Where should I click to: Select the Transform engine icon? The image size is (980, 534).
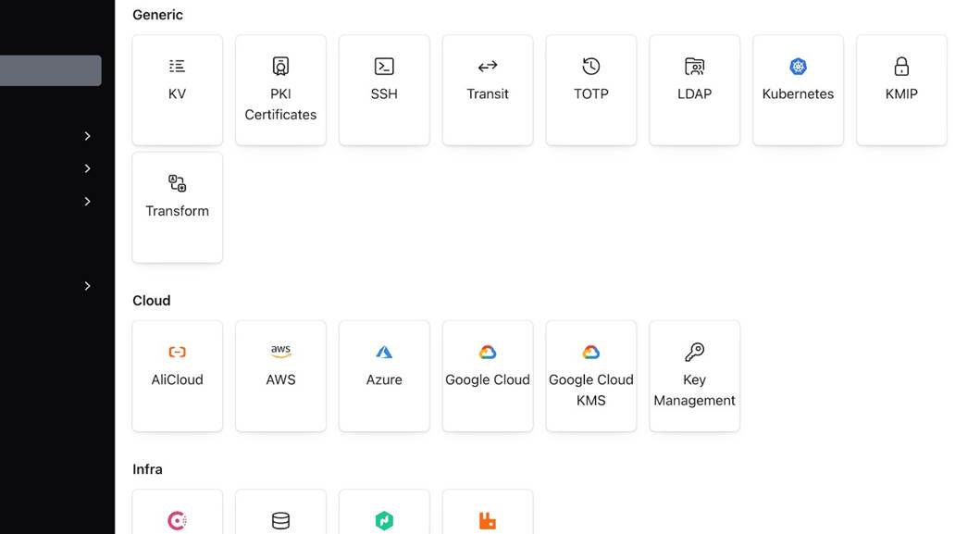coord(177,183)
